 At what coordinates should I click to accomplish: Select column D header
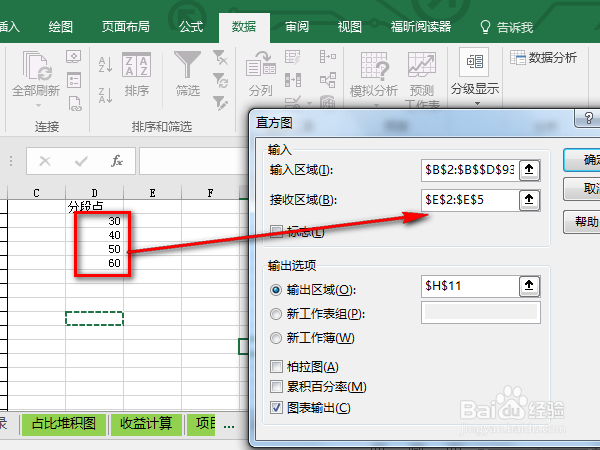[x=95, y=193]
